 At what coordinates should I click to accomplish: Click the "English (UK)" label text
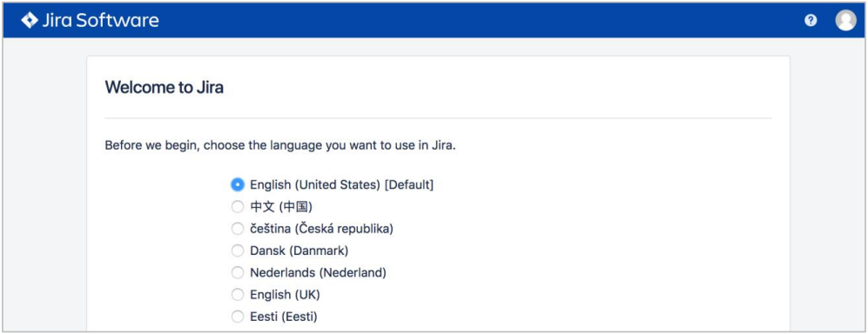tap(285, 295)
